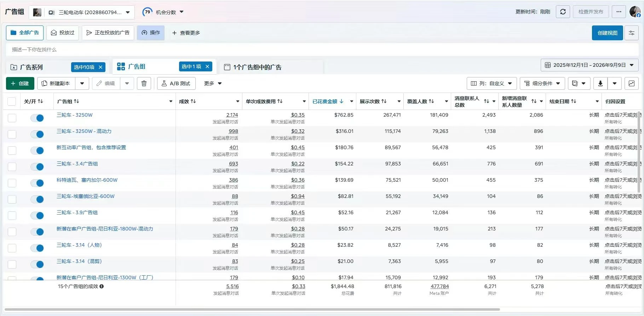Open the 细分条件 breakdown dropdown
Screen dimensions: 644x316
click(x=542, y=83)
